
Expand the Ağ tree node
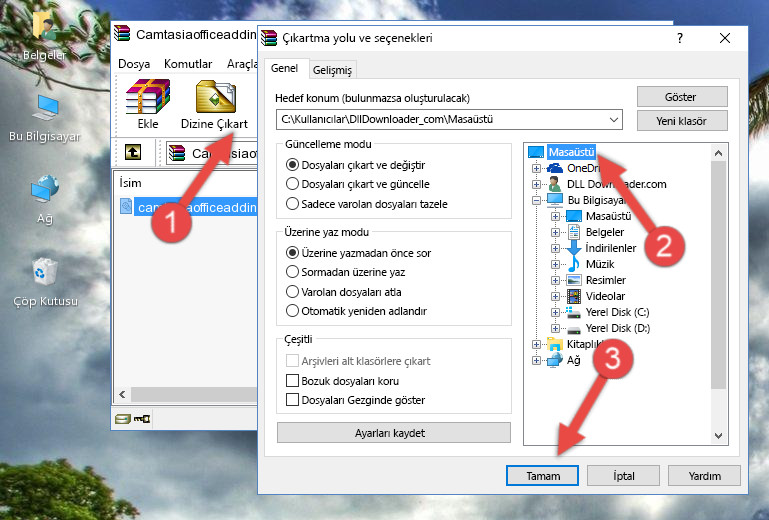[x=536, y=361]
